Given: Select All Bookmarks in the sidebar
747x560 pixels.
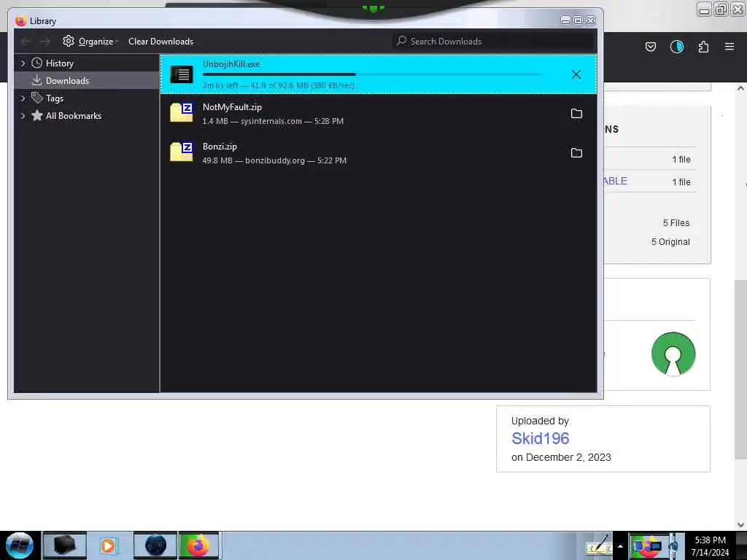Looking at the screenshot, I should [74, 116].
